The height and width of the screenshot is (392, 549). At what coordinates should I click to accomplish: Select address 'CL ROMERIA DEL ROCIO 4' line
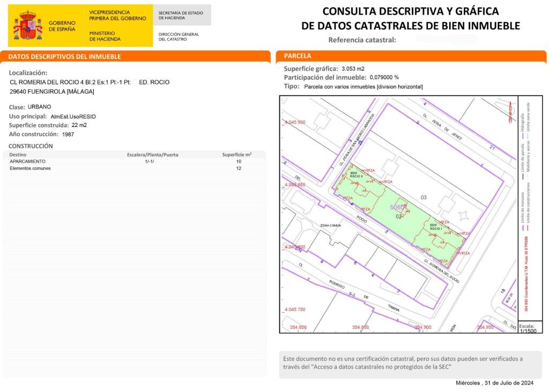coord(90,82)
